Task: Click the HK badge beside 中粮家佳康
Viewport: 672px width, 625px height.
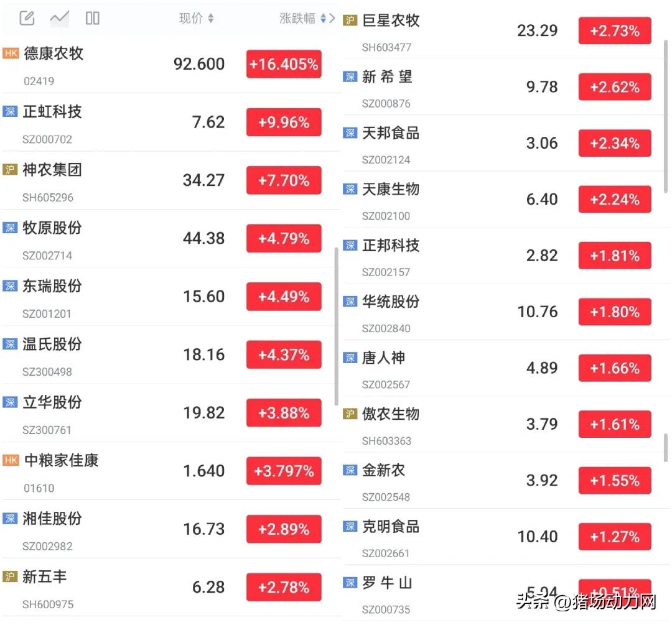Action: (x=11, y=460)
